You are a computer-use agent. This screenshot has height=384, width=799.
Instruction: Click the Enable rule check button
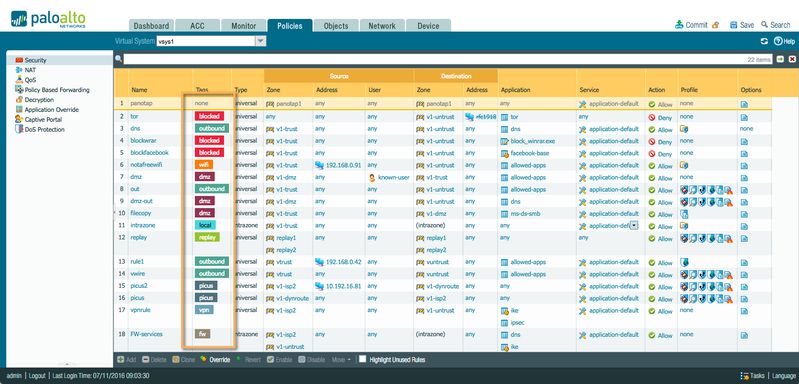[x=271, y=360]
